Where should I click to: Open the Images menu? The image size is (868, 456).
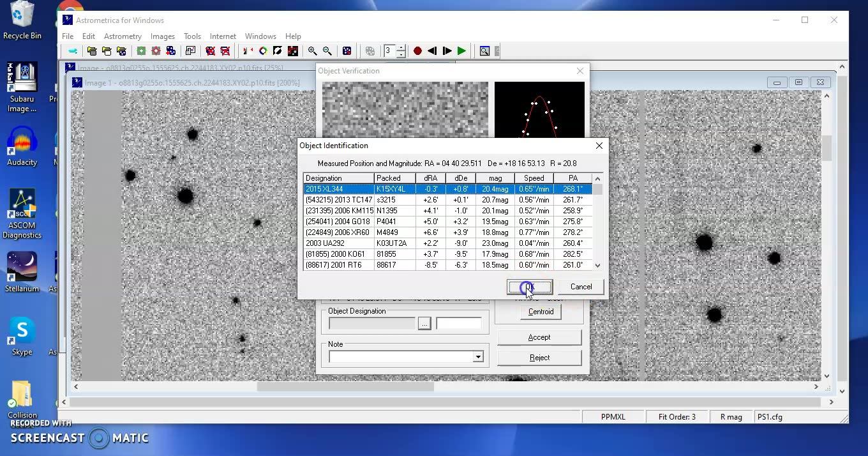[x=163, y=36]
